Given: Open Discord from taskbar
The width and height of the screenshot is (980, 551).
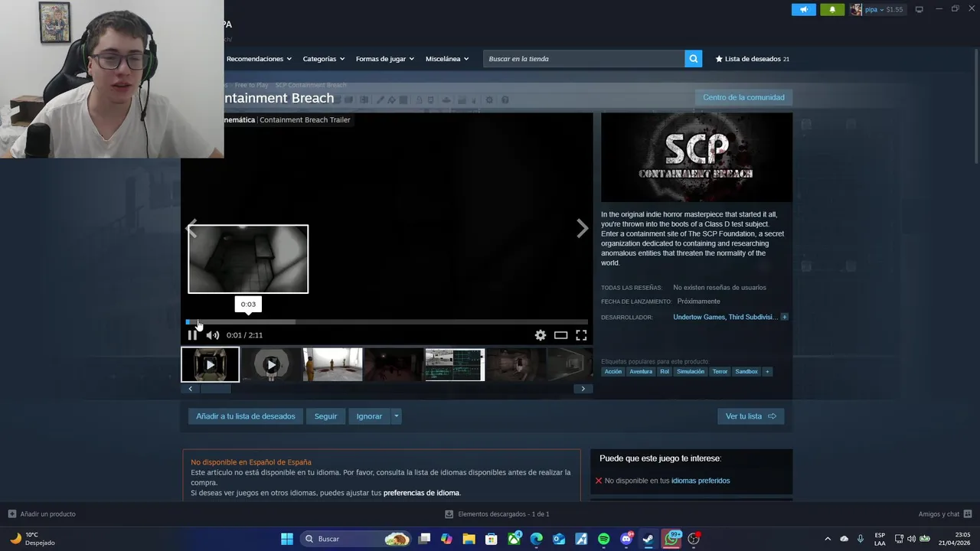Looking at the screenshot, I should pos(626,539).
